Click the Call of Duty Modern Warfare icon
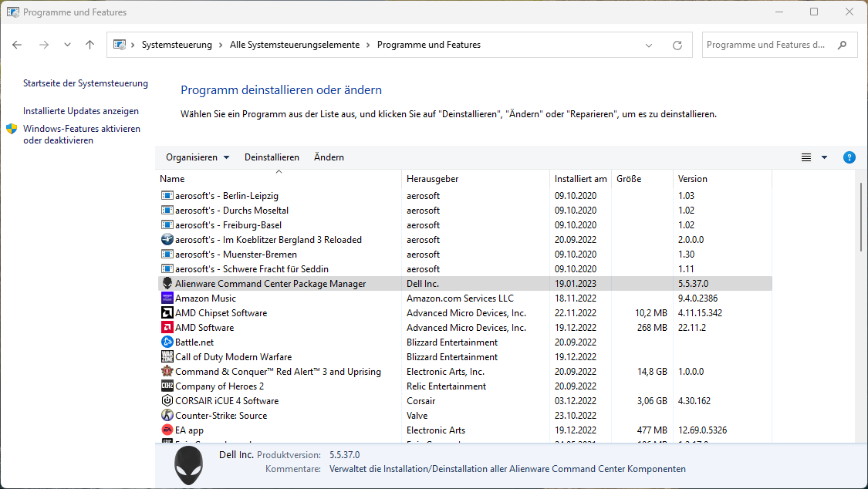The height and width of the screenshot is (489, 868). click(x=167, y=357)
